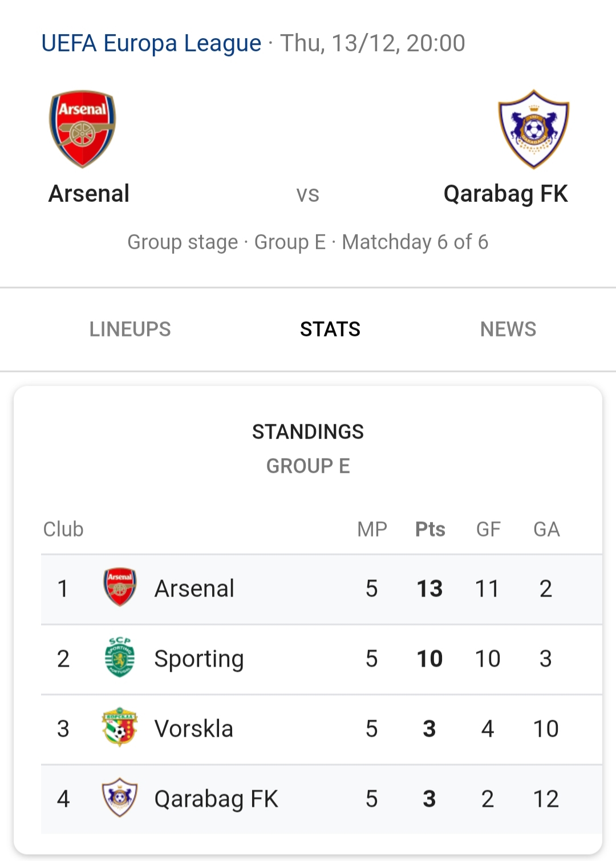Click the MP column header
Image resolution: width=616 pixels, height=861 pixels.
[x=372, y=529]
